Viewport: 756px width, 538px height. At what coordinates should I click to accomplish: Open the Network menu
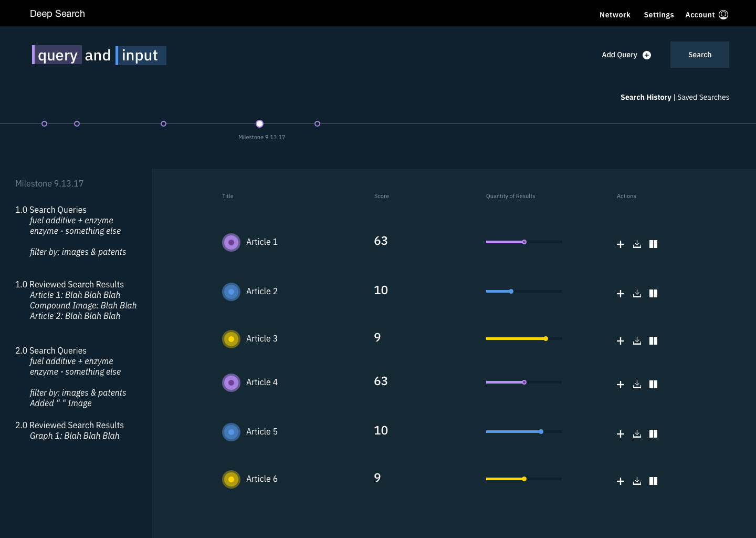[615, 15]
